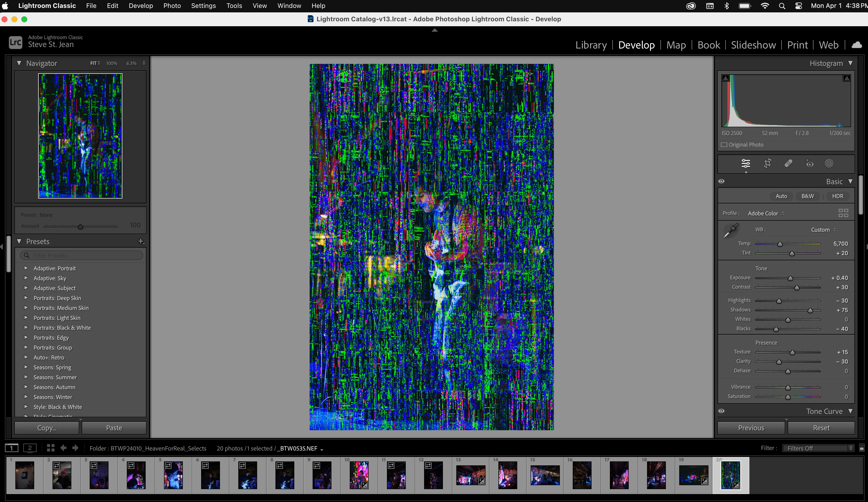Click the Exposure slider handle
The width and height of the screenshot is (868, 502).
tap(790, 278)
